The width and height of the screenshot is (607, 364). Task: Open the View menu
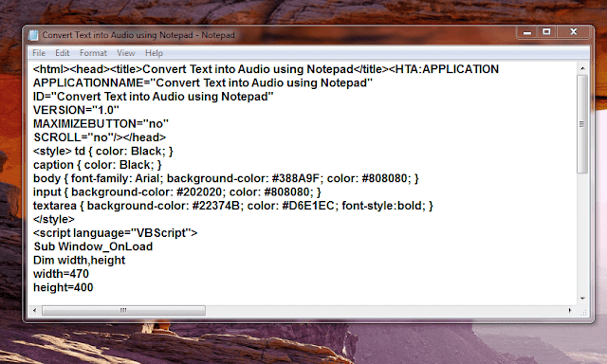(126, 53)
